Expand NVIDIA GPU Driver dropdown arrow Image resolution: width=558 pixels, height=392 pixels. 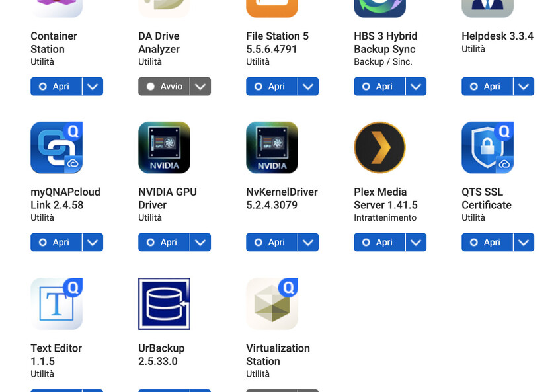click(x=200, y=242)
